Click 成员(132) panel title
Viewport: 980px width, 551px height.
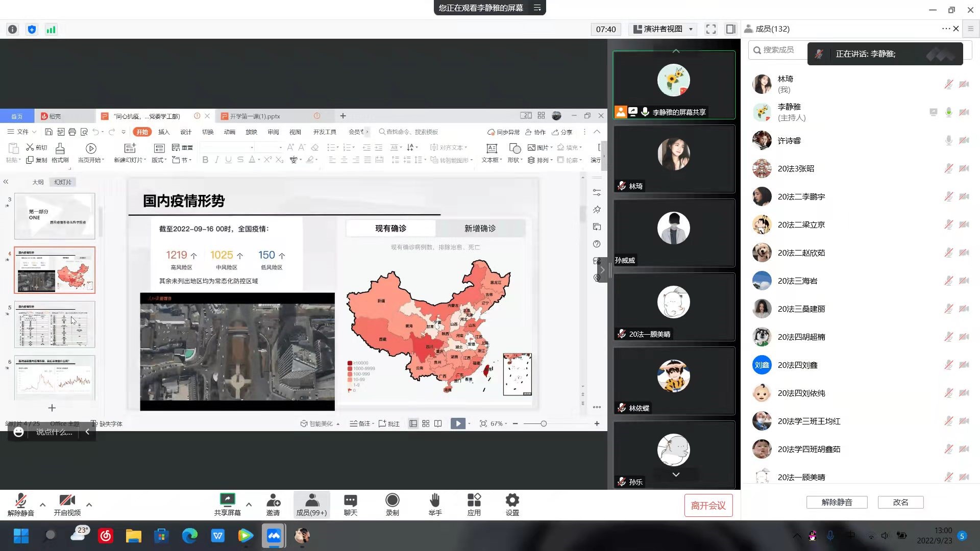click(x=772, y=29)
